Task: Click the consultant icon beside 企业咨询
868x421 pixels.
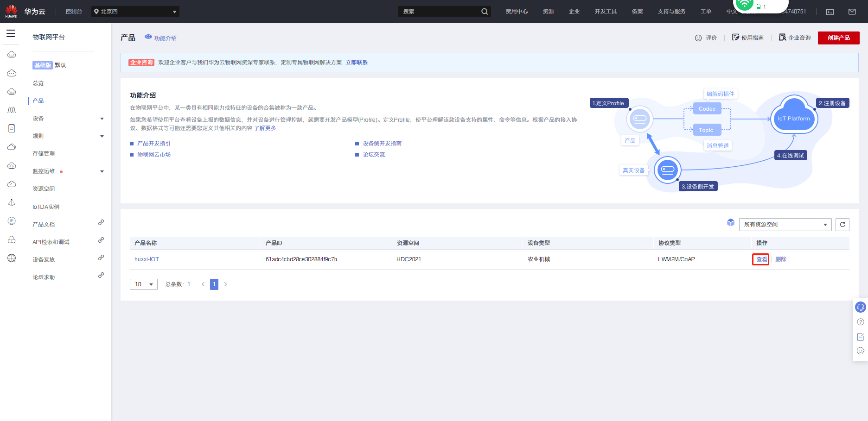Action: coord(783,38)
